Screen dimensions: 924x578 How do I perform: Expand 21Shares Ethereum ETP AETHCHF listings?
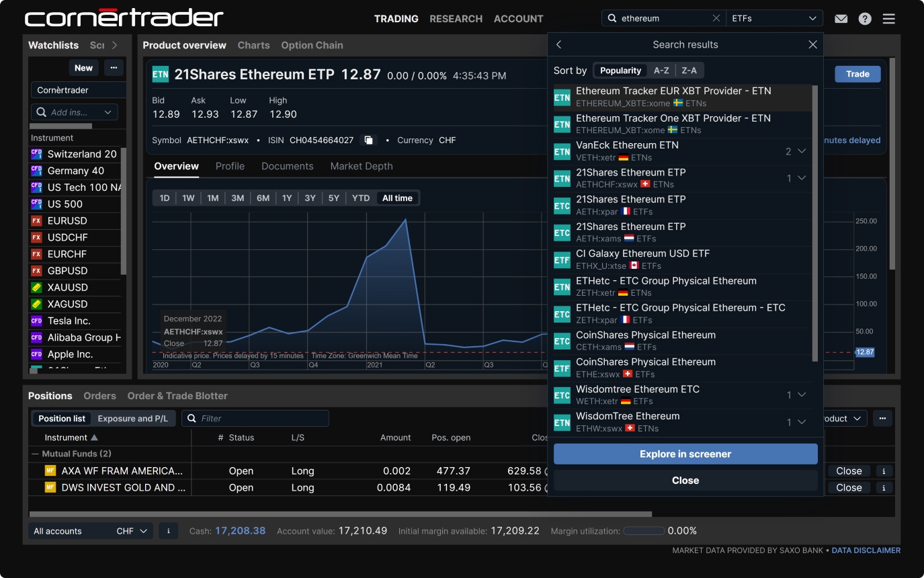(x=801, y=179)
